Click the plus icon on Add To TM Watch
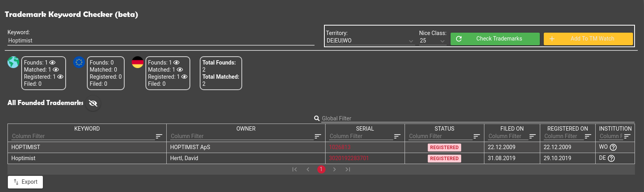644x192 pixels. [552, 39]
